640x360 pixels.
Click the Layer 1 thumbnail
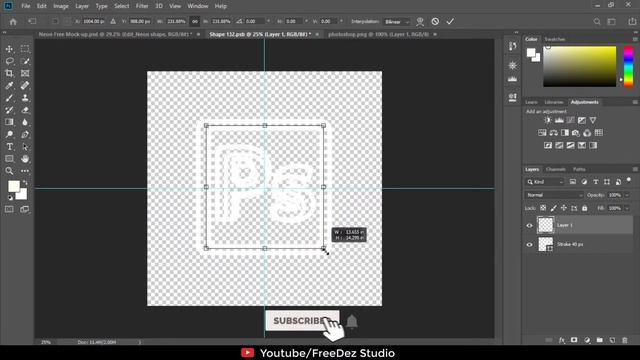546,225
